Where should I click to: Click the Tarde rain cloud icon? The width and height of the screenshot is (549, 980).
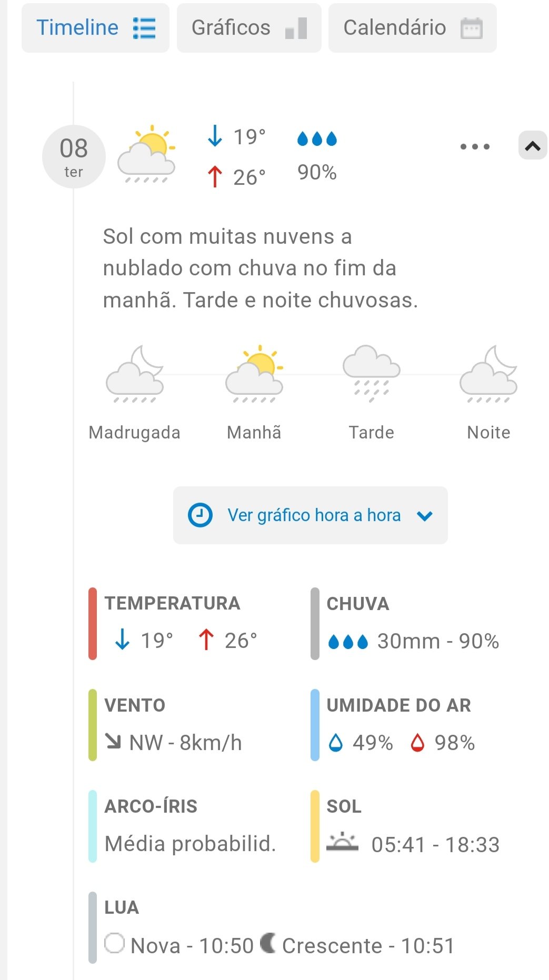coord(372,374)
